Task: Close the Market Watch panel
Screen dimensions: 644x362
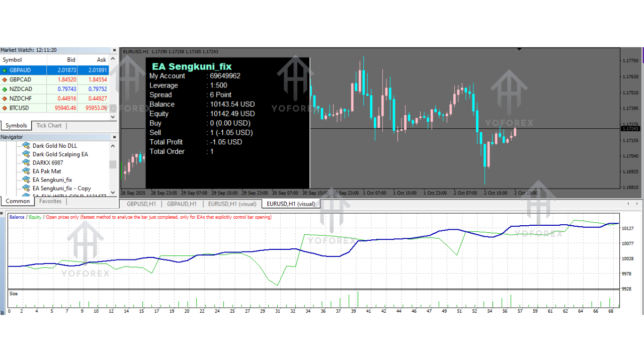Action: 114,50
